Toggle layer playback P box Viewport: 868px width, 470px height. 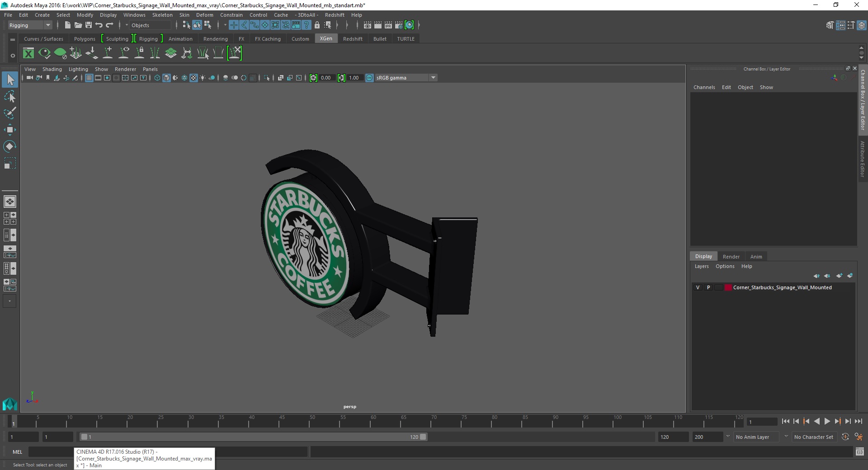pos(708,287)
